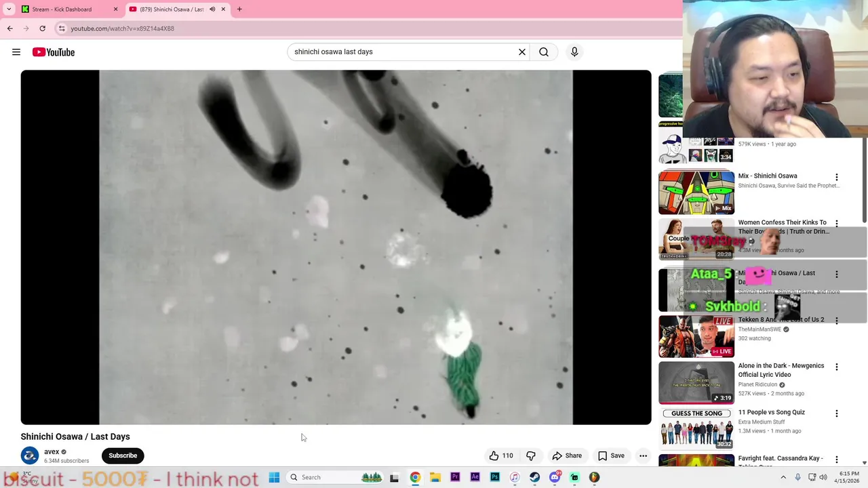Open the avex channel avatar

29,455
